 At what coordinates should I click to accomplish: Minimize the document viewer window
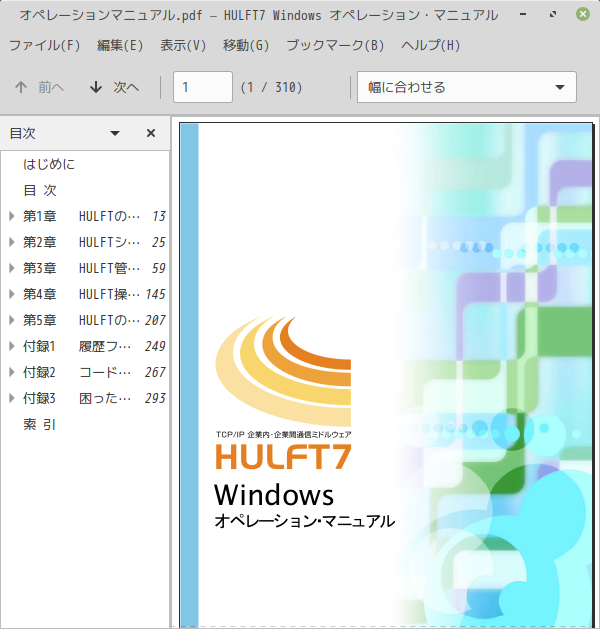coord(523,14)
